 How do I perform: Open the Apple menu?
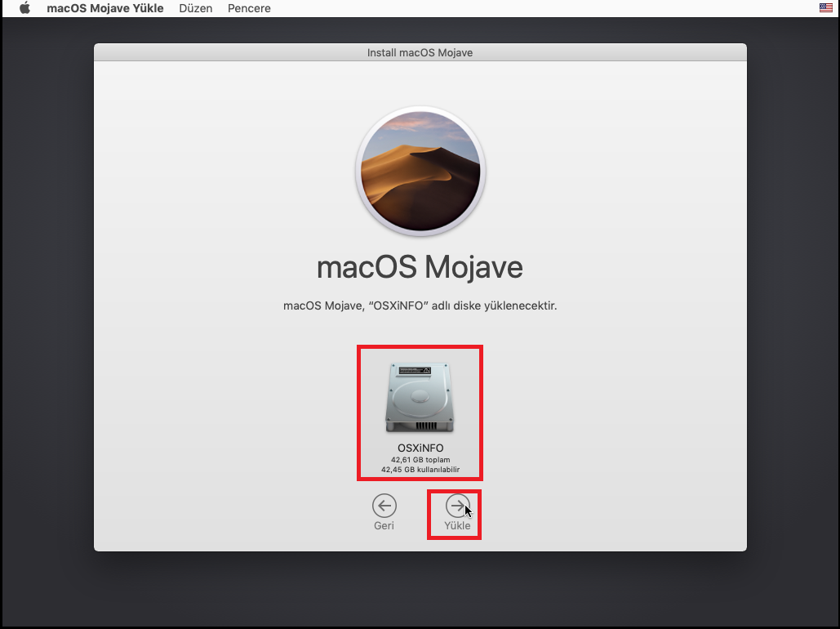pyautogui.click(x=24, y=8)
